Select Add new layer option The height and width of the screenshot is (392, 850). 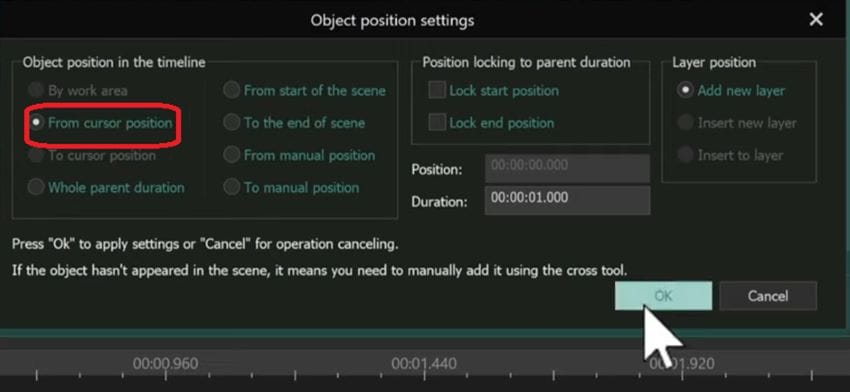point(686,90)
